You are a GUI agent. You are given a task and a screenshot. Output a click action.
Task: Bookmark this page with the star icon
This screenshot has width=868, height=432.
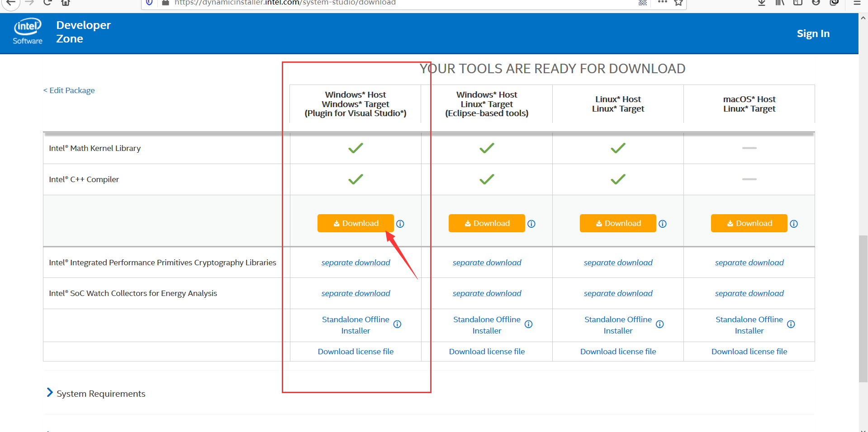678,3
